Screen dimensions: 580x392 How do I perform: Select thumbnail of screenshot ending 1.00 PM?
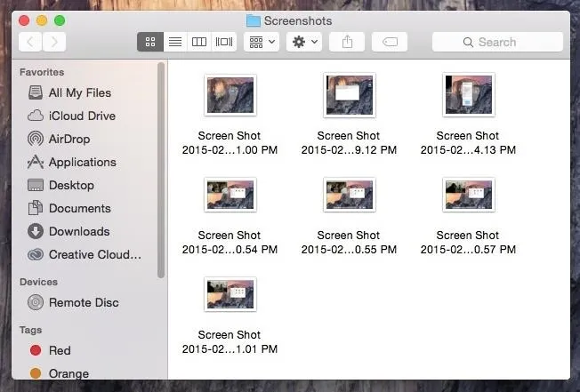230,95
